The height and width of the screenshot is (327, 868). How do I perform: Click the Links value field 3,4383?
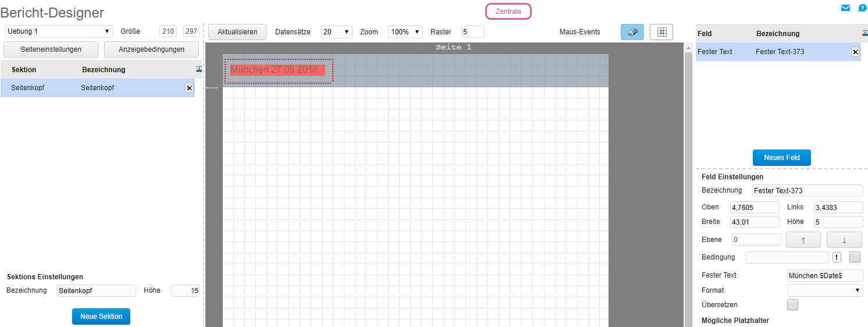[838, 208]
